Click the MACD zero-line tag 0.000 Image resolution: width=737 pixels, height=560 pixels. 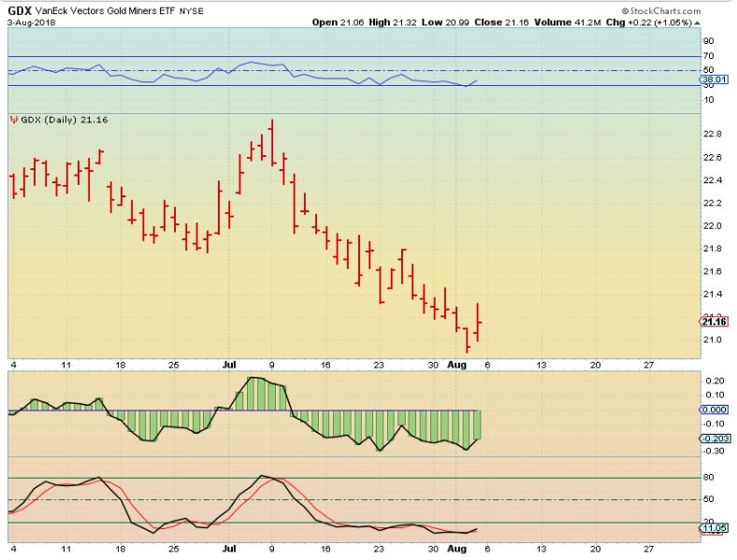tap(715, 409)
